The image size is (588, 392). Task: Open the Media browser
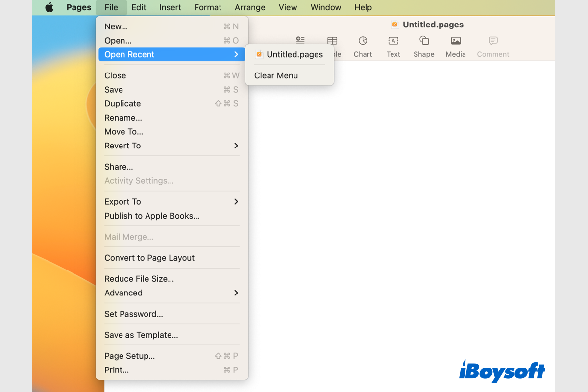(x=455, y=47)
